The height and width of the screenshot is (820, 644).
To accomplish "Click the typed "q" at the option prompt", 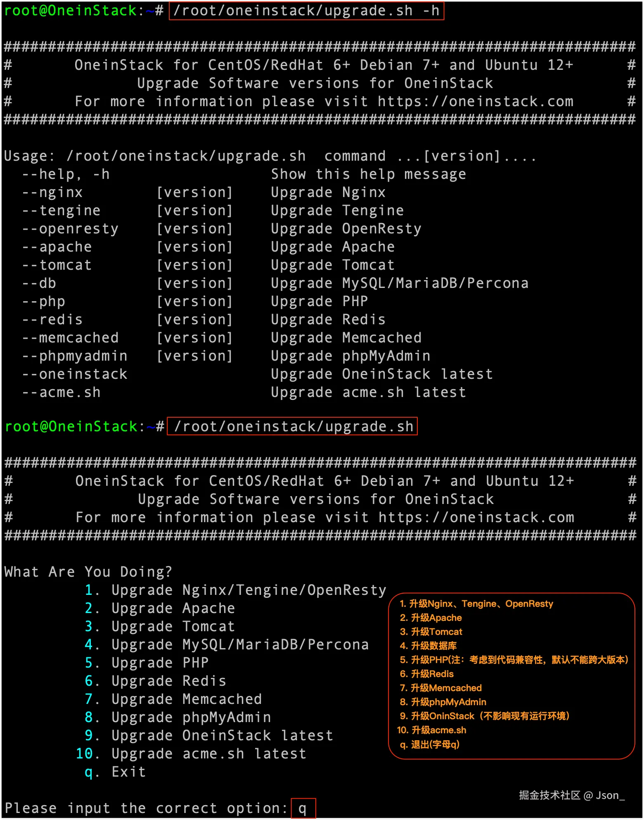I will [303, 808].
